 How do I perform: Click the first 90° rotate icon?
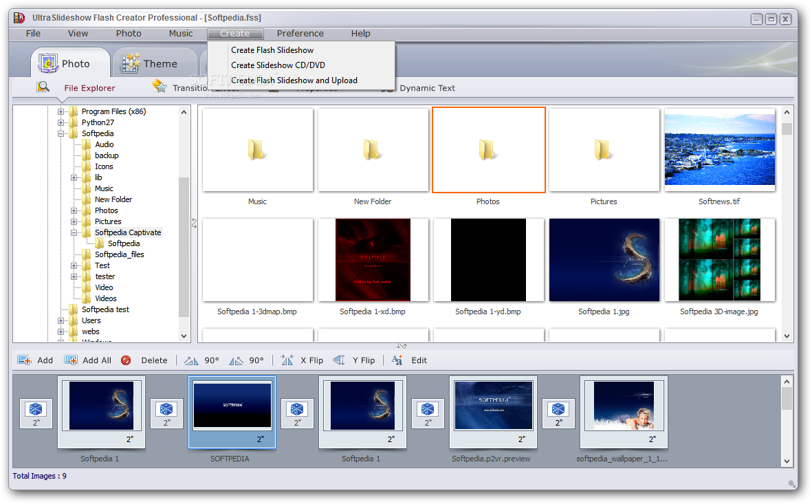coord(191,360)
